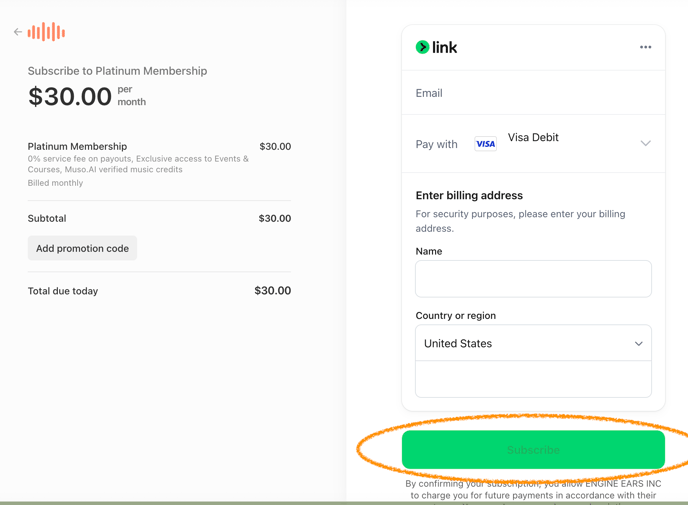Select the Visa Debit payment method
Viewport: 688px width, 505px height.
point(533,138)
